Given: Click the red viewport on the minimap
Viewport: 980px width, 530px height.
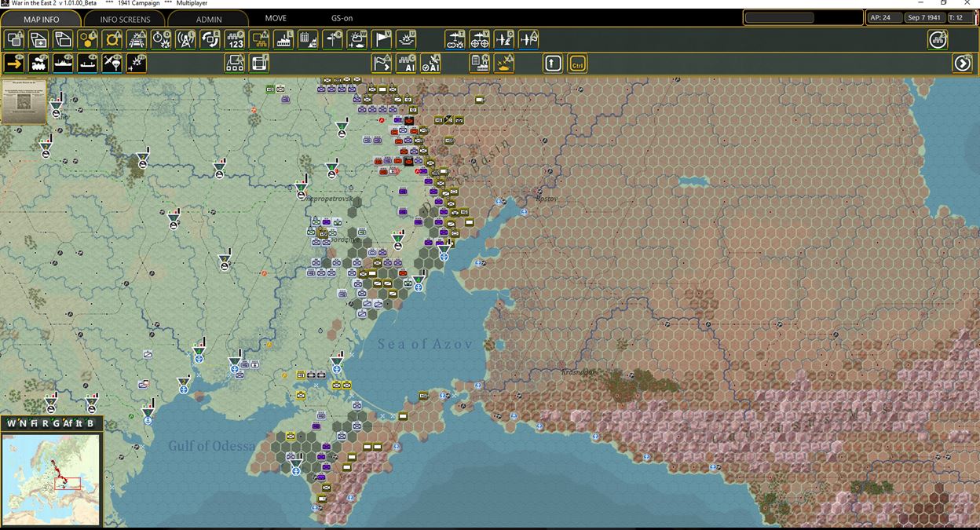Looking at the screenshot, I should tap(67, 482).
